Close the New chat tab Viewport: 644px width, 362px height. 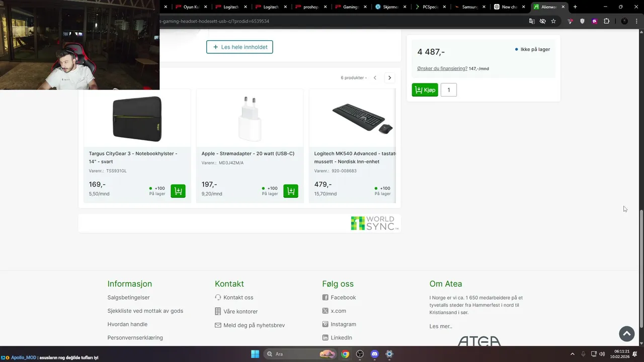523,7
